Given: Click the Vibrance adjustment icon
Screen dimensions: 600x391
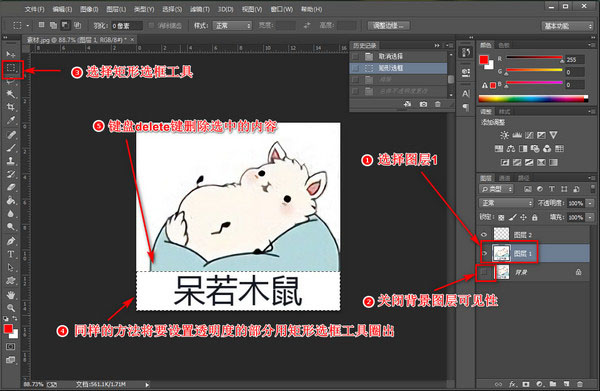Looking at the screenshot, I should (x=553, y=135).
